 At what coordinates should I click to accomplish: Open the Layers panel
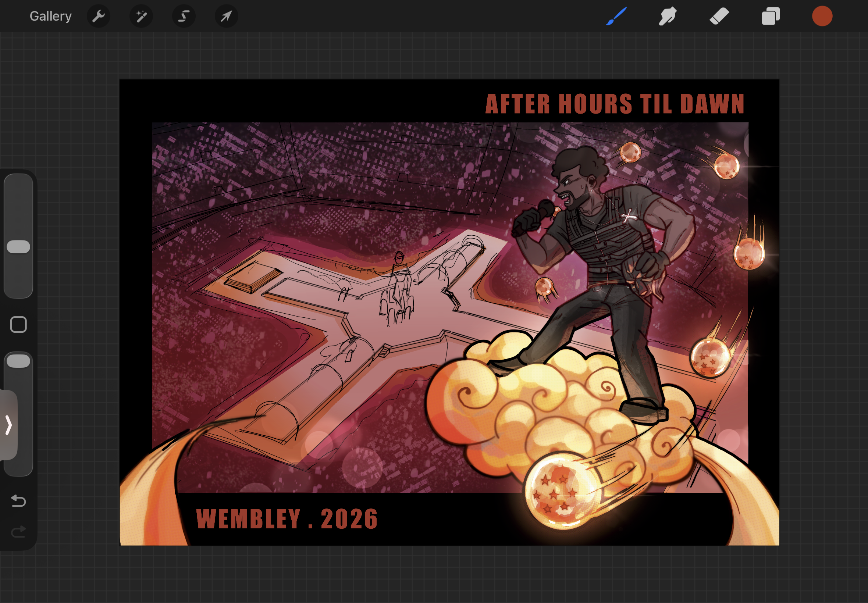[771, 16]
